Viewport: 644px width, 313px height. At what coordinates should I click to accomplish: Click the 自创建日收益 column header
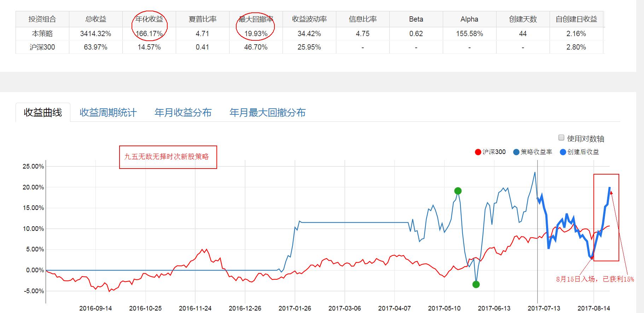tap(576, 19)
